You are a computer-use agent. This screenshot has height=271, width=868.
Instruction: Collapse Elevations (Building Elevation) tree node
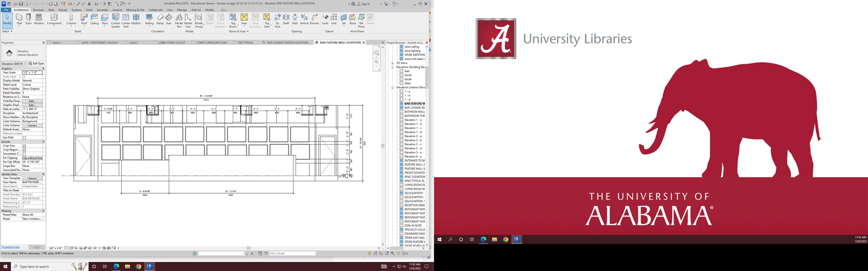pos(393,67)
